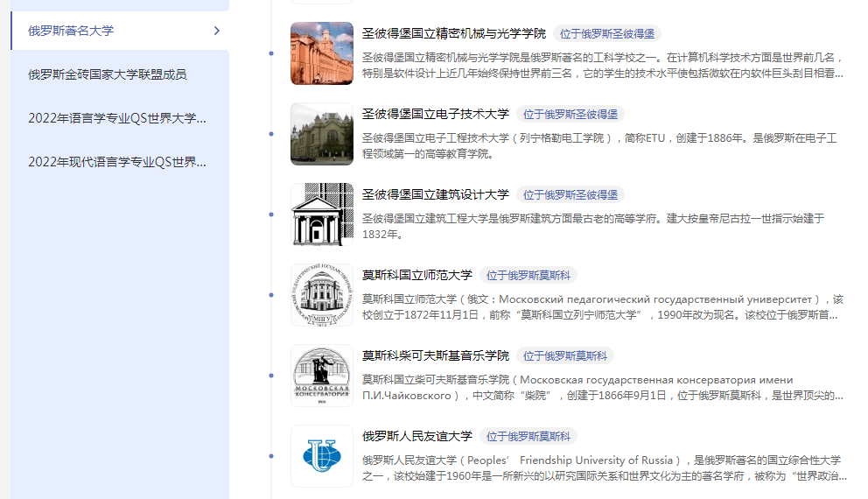Image resolution: width=868 pixels, height=499 pixels.
Task: Open the 圣彼得堡国立精密机械与光学学院 title link
Action: [454, 33]
